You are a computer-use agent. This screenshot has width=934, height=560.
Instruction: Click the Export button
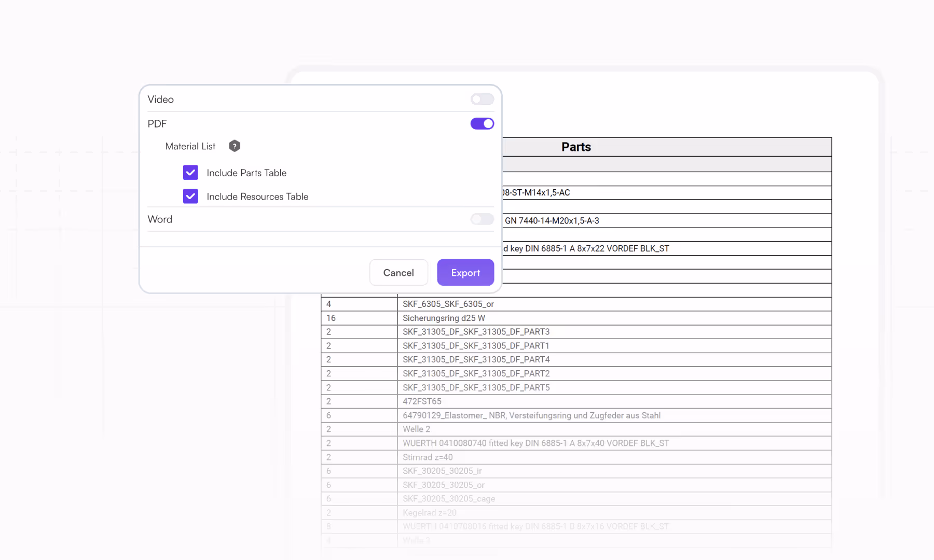point(465,273)
